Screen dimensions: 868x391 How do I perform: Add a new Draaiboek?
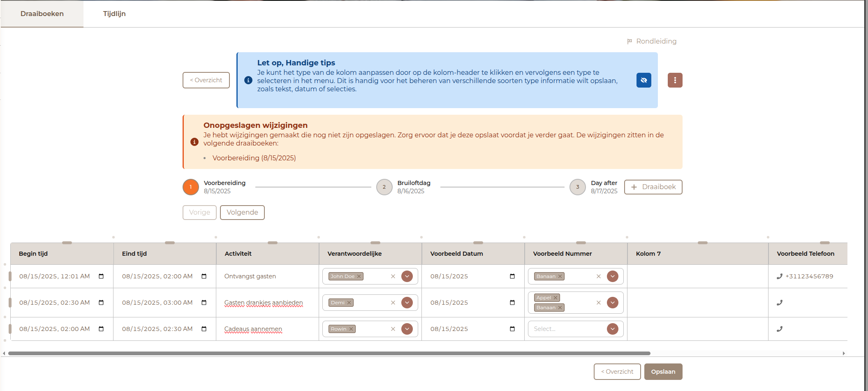(x=653, y=187)
